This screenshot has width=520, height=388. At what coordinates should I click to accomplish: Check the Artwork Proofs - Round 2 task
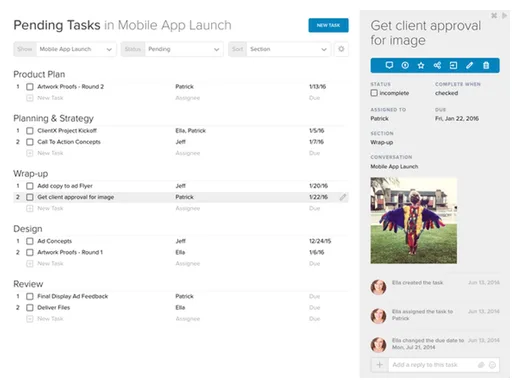30,87
